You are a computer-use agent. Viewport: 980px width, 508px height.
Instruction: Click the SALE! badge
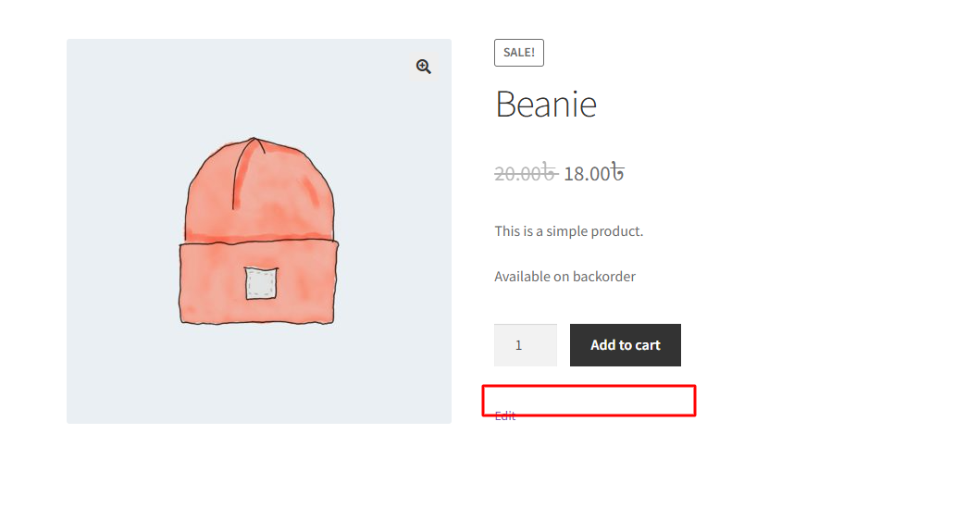coord(519,53)
